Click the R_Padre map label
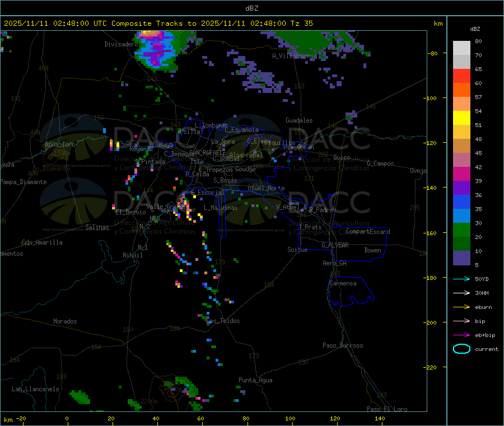The width and height of the screenshot is (504, 426). (x=321, y=210)
